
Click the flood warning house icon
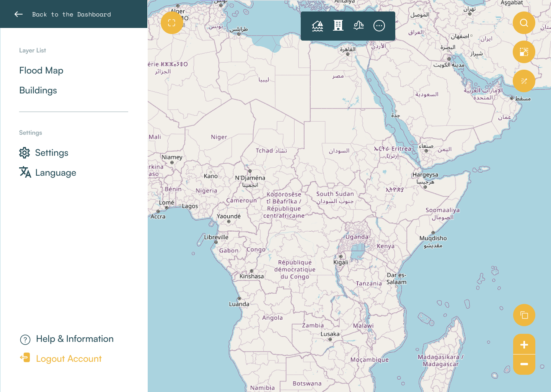click(x=318, y=26)
